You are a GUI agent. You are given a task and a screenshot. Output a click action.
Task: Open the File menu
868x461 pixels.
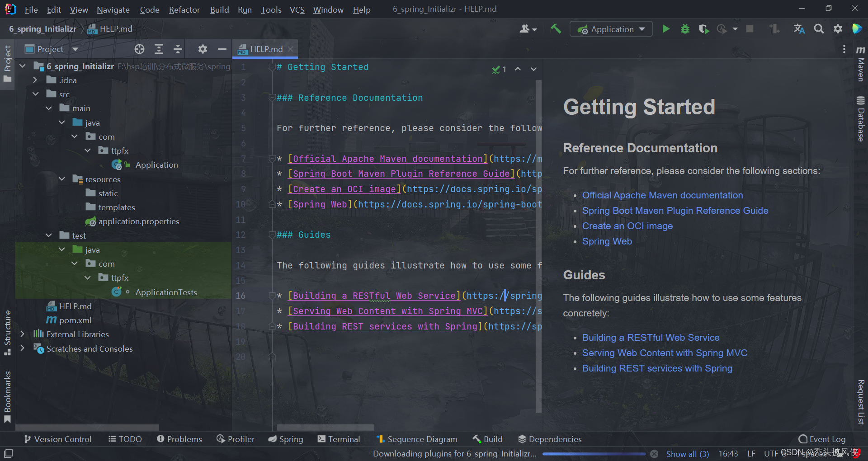pyautogui.click(x=31, y=9)
